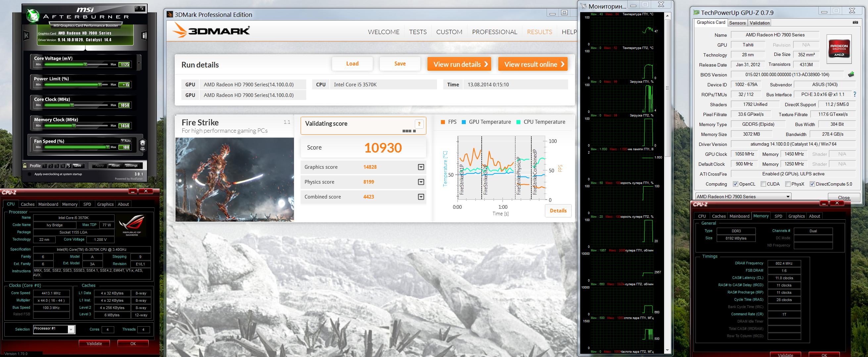Open the Validating score help question mark
The image size is (868, 357).
419,124
